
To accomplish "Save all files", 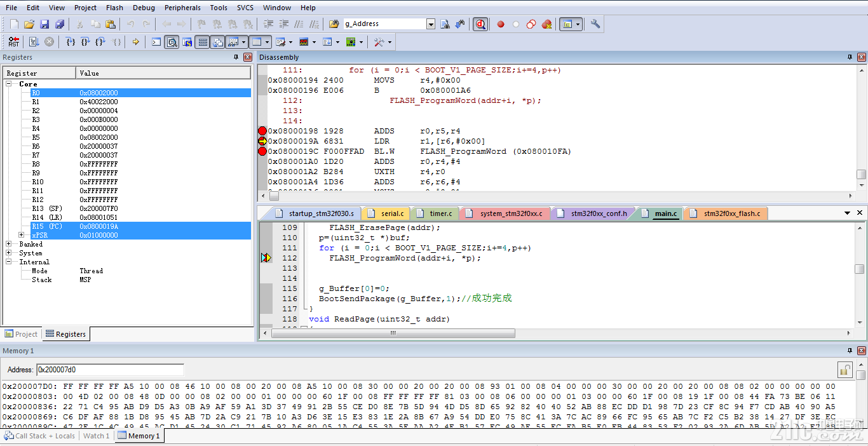I will [x=60, y=24].
